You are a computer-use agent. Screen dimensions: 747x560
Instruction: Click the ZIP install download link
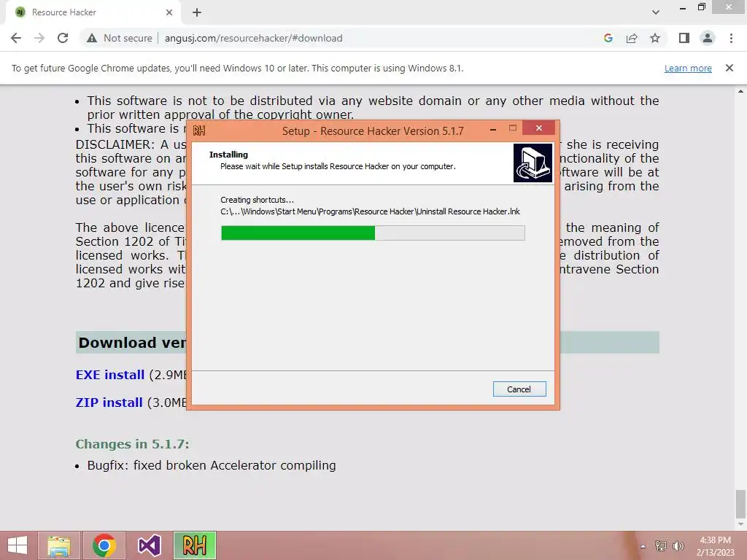tap(109, 402)
